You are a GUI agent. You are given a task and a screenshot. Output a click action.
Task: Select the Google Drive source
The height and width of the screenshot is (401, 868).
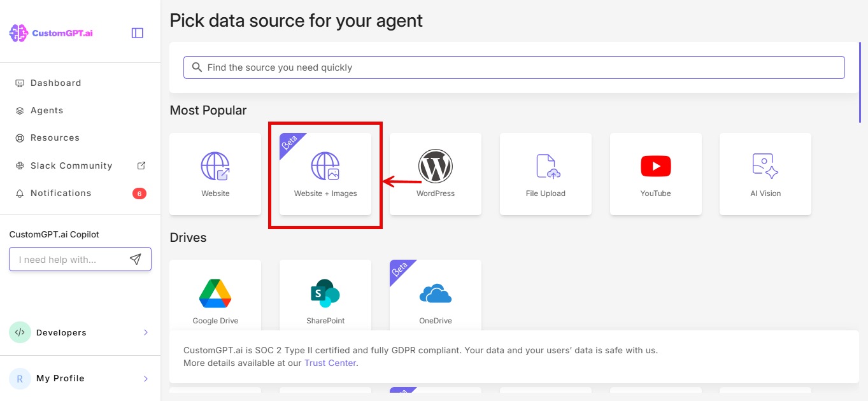click(215, 295)
